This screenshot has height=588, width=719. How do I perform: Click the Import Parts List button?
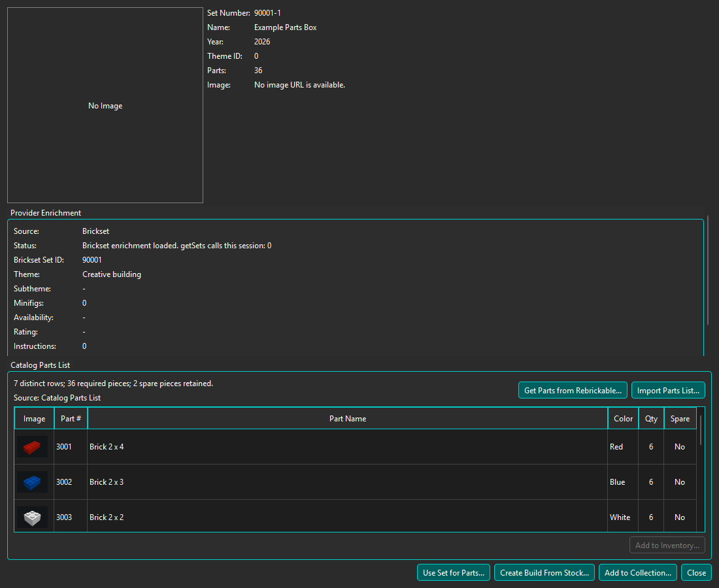click(x=668, y=391)
